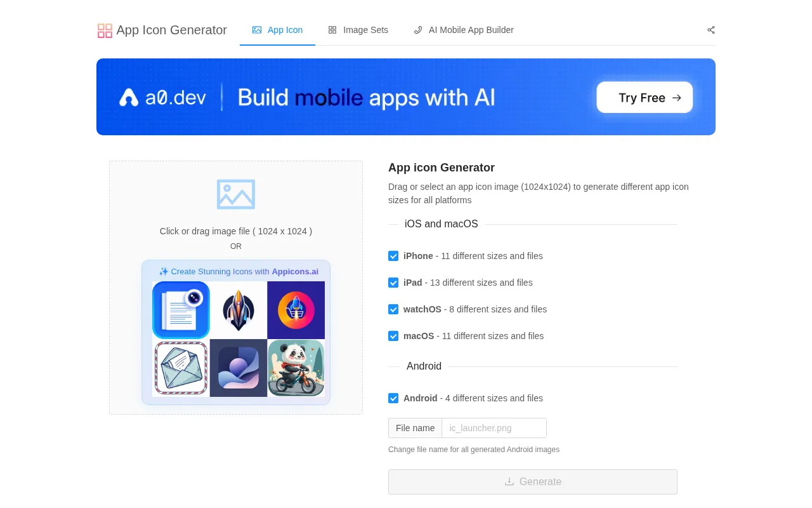Image resolution: width=812 pixels, height=508 pixels.
Task: Select the orange shopping basket sample icon
Action: [296, 310]
